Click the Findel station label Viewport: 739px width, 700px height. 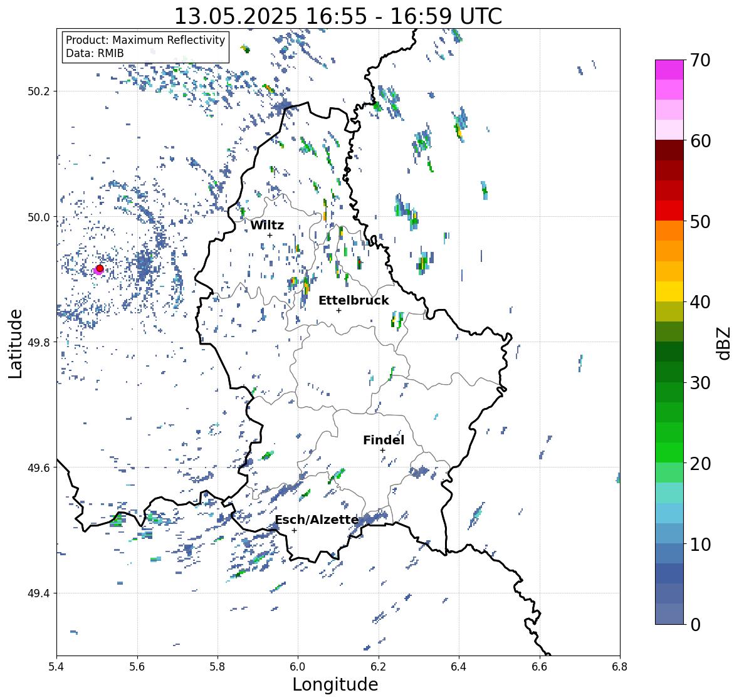384,440
